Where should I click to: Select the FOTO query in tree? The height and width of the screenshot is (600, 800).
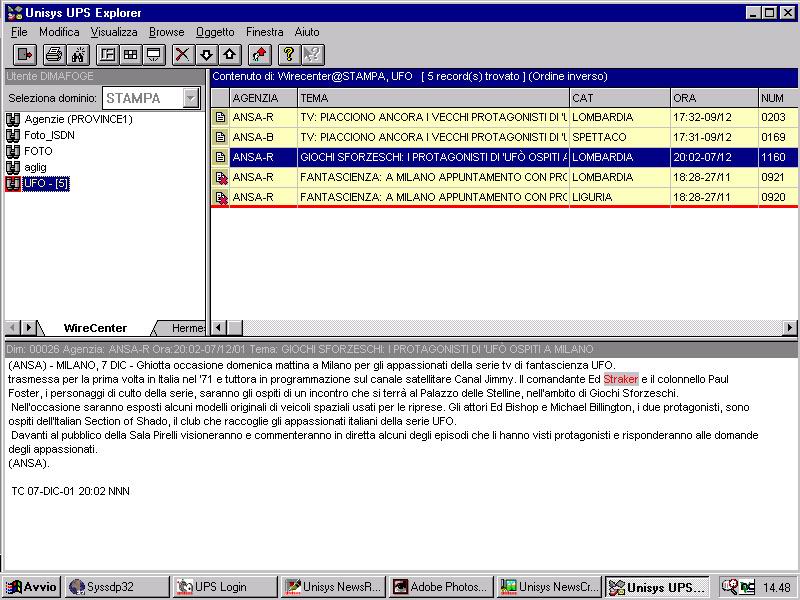pos(38,152)
